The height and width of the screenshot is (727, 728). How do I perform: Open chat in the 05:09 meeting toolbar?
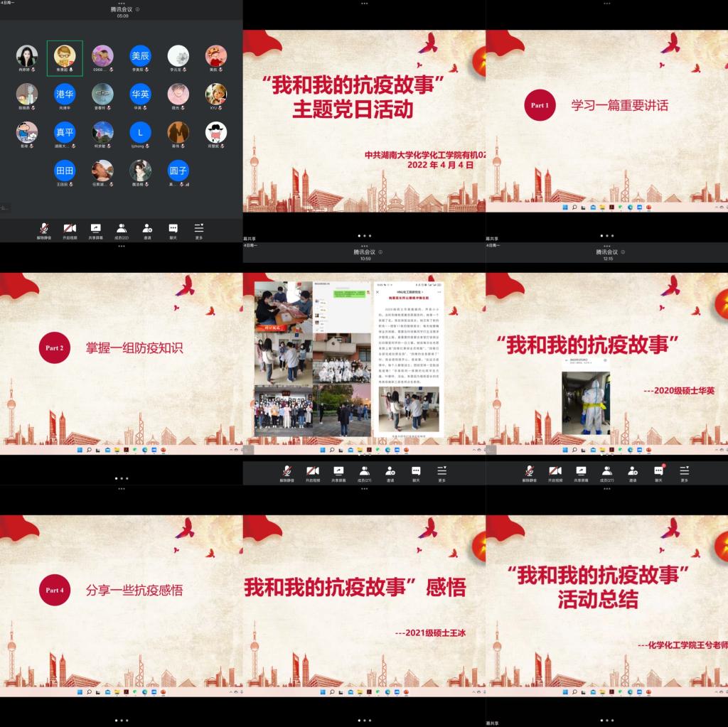(x=173, y=229)
